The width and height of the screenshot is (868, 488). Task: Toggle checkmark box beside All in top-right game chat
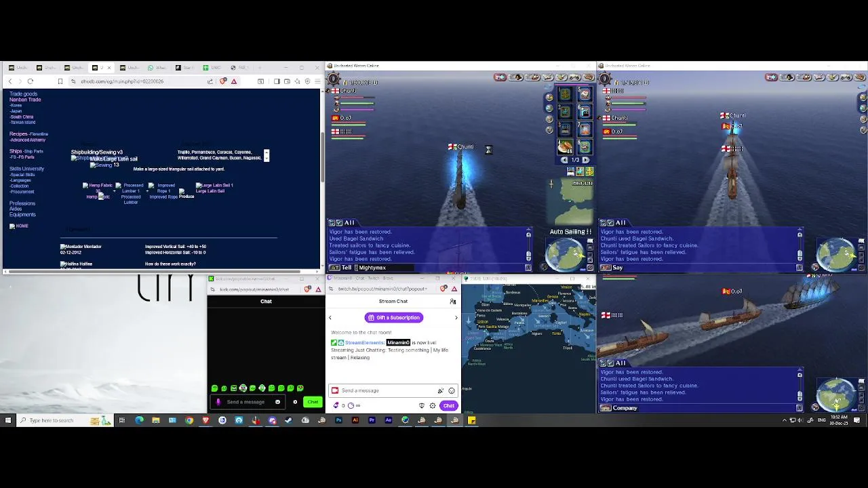pyautogui.click(x=611, y=223)
